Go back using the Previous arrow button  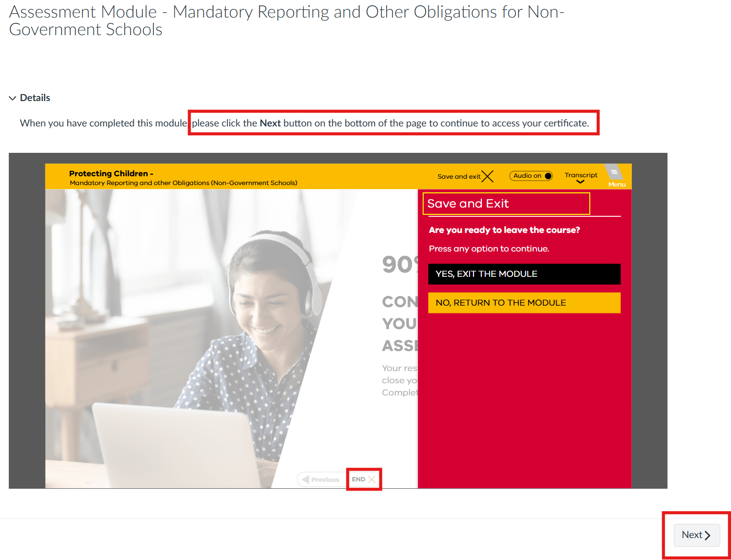click(321, 479)
